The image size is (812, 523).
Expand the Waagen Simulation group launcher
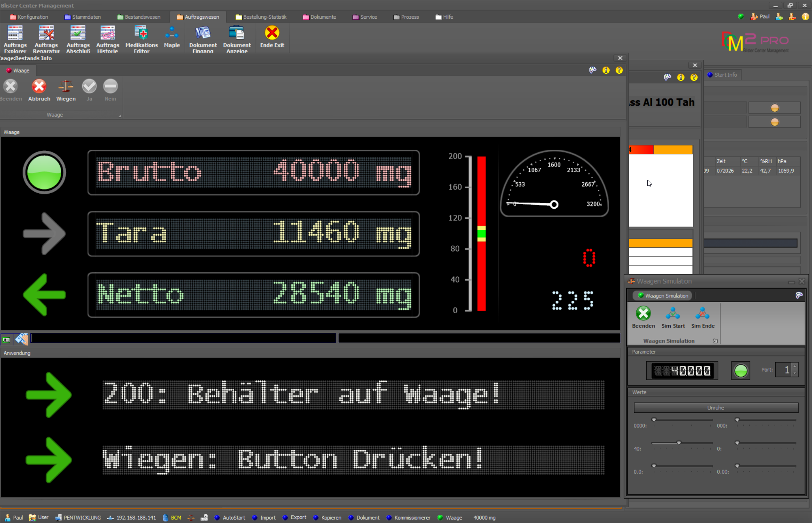[x=715, y=341]
